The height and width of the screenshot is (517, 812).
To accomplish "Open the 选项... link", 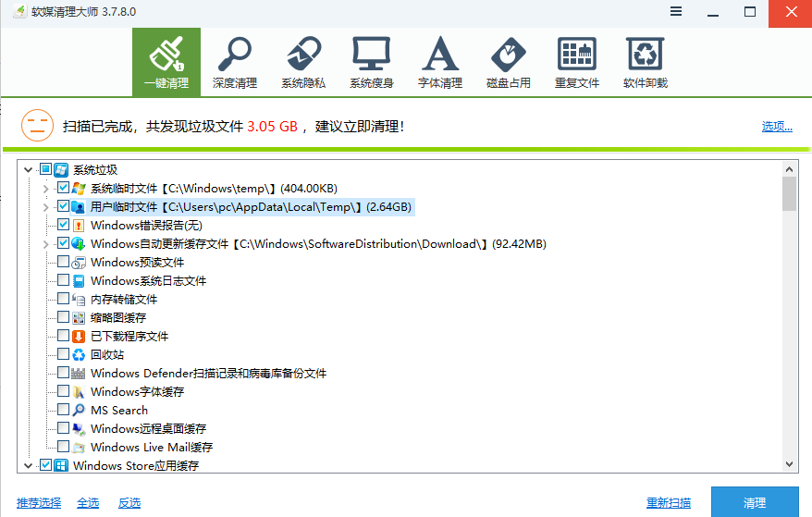I will (x=777, y=126).
